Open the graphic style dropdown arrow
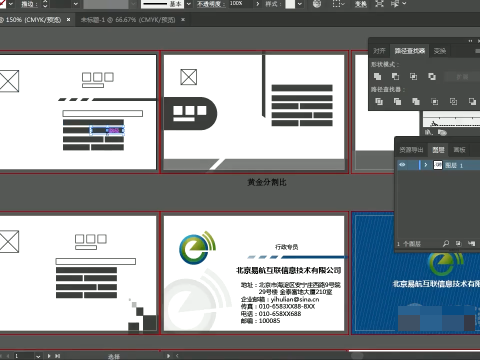The image size is (480, 360). coord(299,4)
